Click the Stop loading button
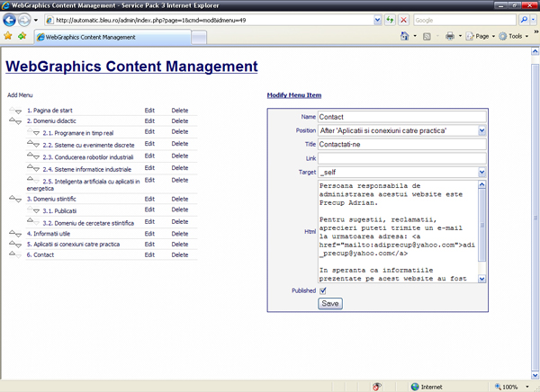 pos(403,19)
